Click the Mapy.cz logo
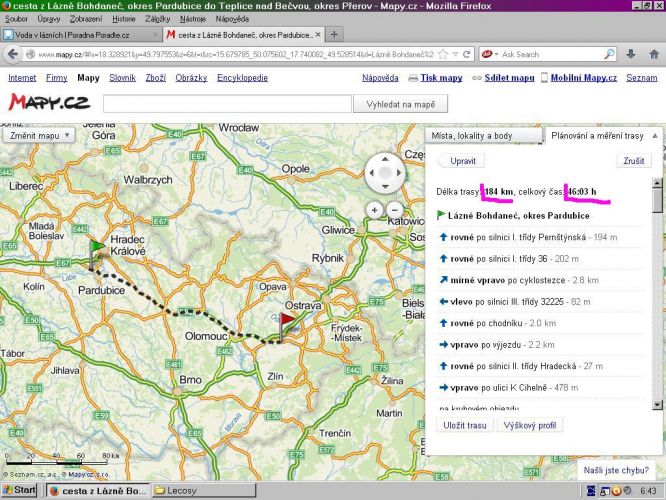 pyautogui.click(x=49, y=102)
